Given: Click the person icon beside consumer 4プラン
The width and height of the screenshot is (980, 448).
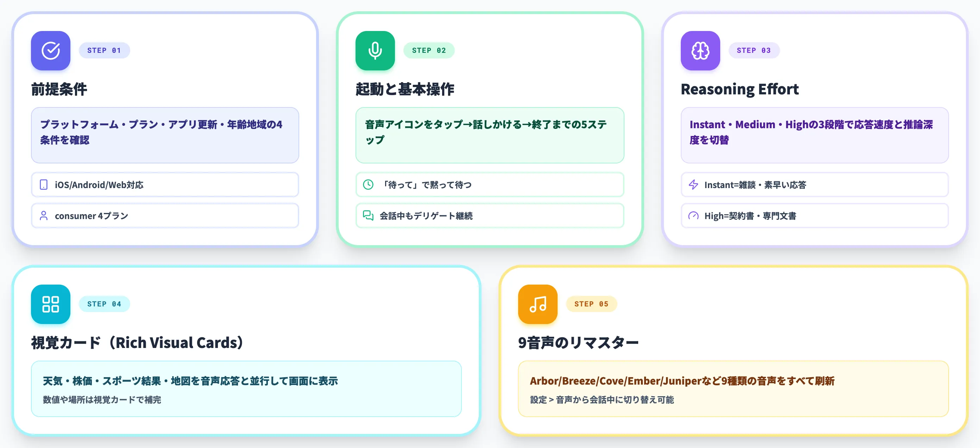Looking at the screenshot, I should pos(44,216).
